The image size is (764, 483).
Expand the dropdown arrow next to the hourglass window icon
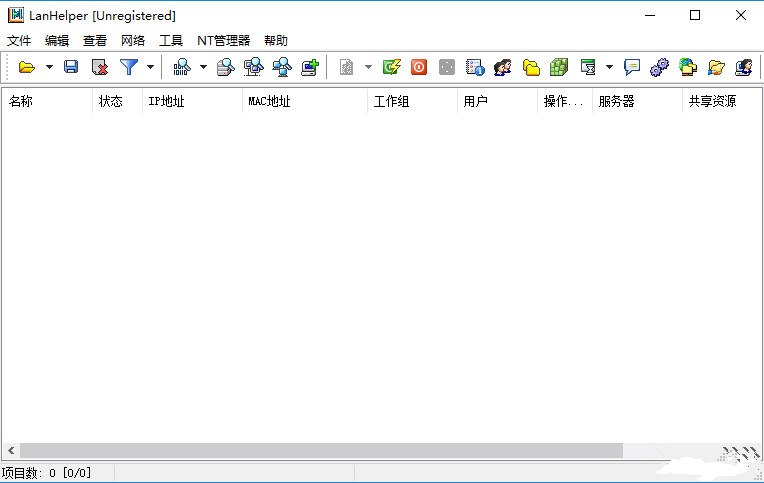pos(609,67)
